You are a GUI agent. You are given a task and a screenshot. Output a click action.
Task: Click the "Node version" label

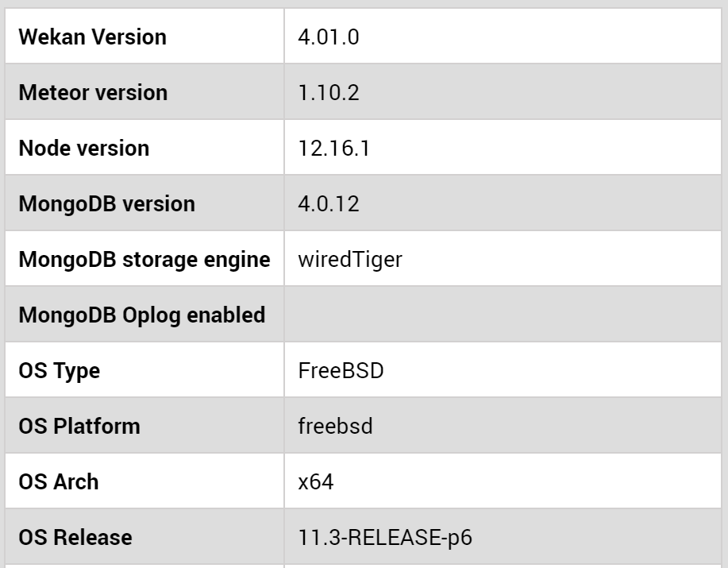(83, 149)
